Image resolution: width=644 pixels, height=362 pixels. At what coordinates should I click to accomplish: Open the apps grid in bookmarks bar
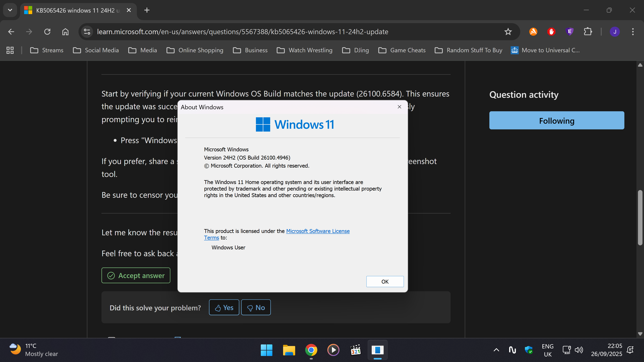[10, 50]
